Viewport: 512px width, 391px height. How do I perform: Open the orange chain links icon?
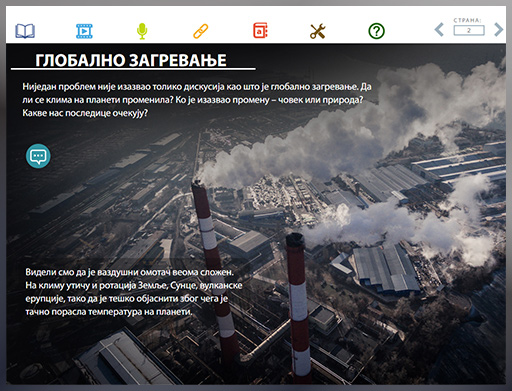pyautogui.click(x=201, y=31)
